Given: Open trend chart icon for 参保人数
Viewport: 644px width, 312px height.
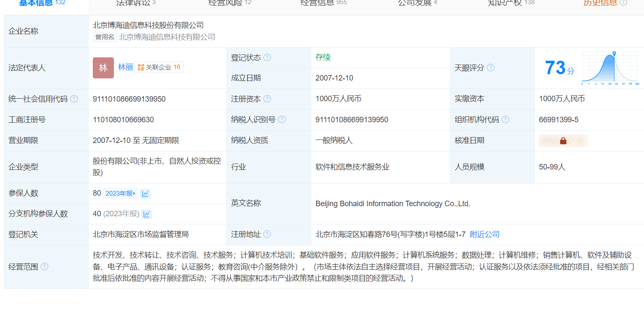Looking at the screenshot, I should [146, 194].
